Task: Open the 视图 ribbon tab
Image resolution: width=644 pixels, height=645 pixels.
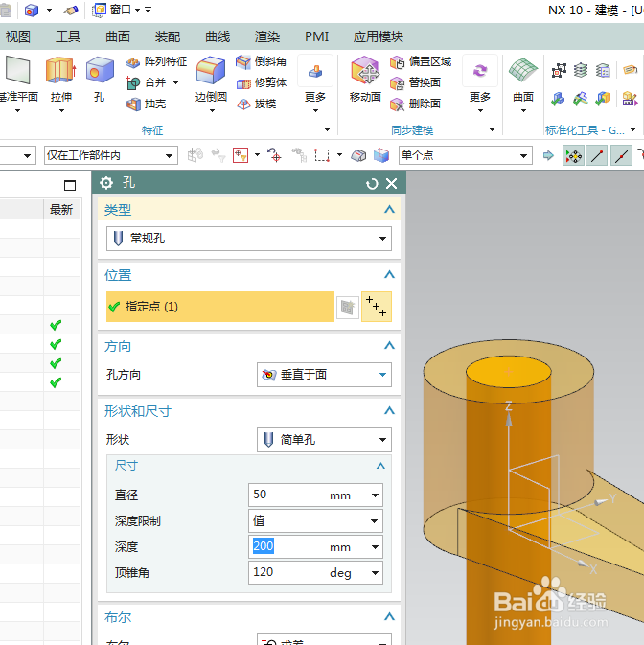Action: [18, 36]
